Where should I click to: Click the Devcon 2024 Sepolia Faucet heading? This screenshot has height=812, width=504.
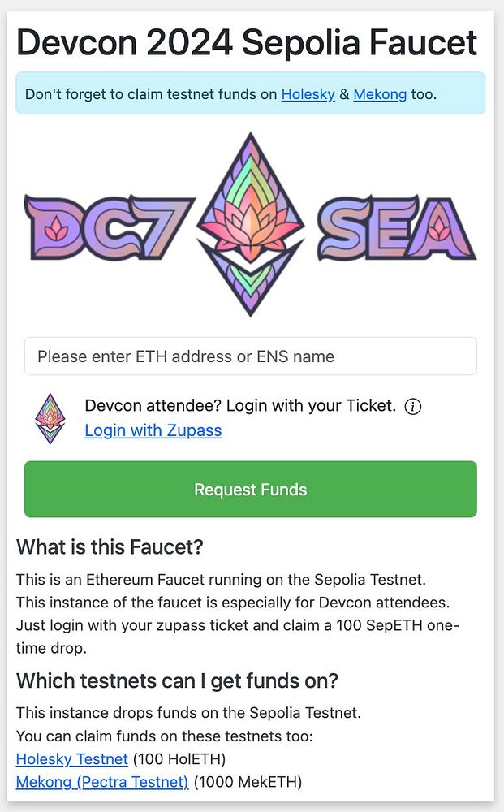coord(247,42)
